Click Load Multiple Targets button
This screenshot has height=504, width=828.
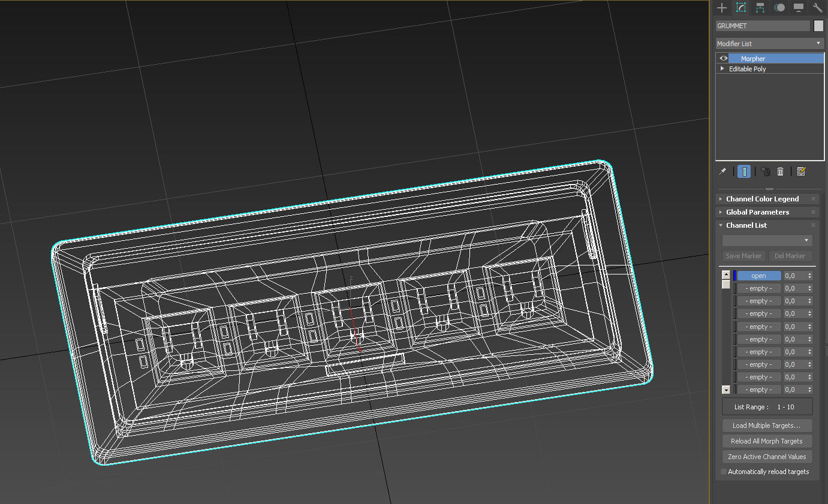coord(767,425)
